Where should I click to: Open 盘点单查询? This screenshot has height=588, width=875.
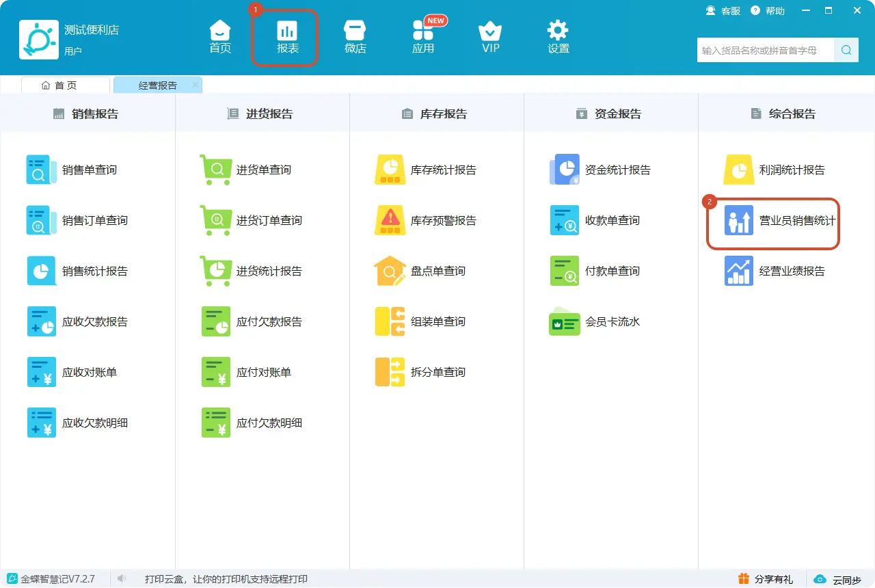point(420,271)
